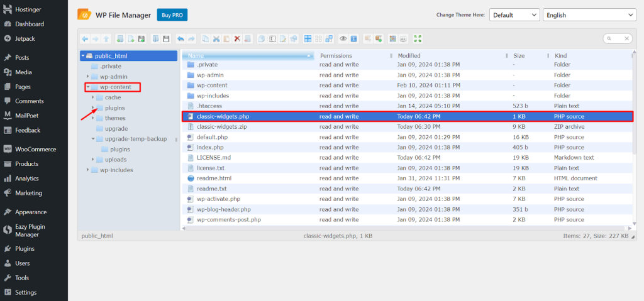644x301 pixels.
Task: Click the Get info icon
Action: point(353,39)
